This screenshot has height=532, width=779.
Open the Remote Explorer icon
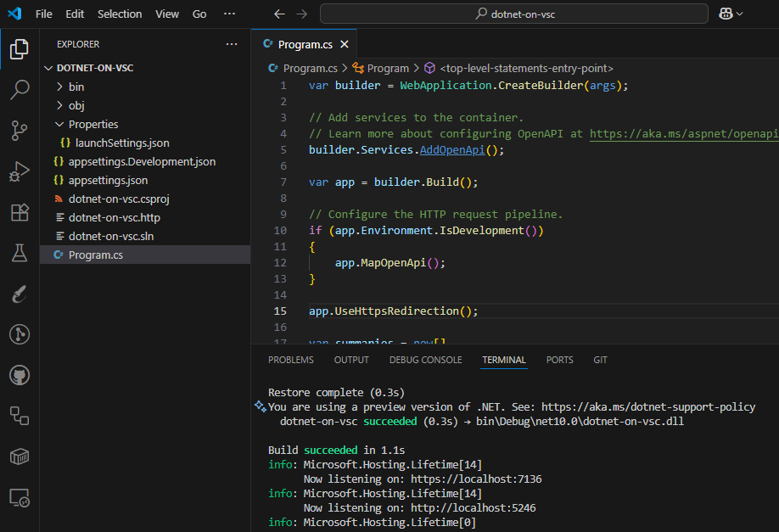(20, 497)
